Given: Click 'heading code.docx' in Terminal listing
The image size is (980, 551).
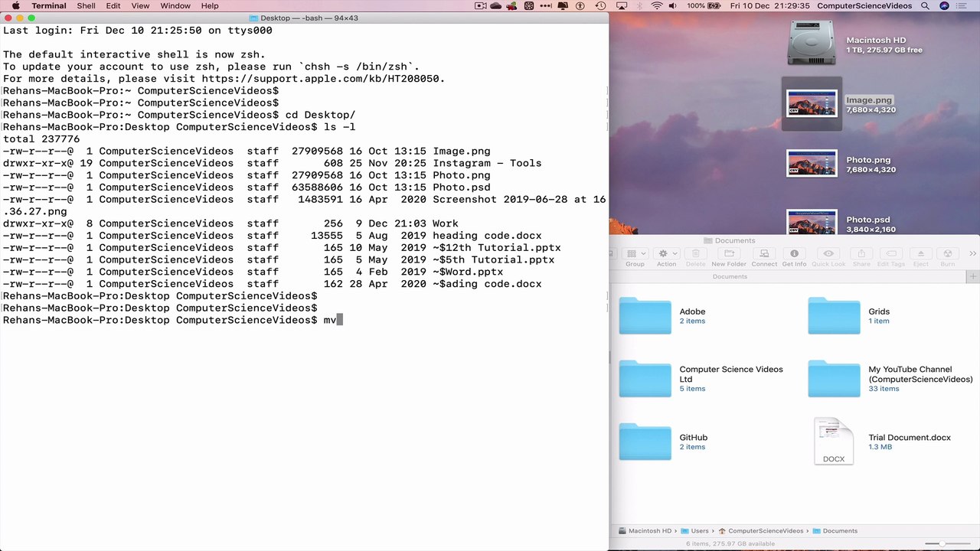Looking at the screenshot, I should click(x=487, y=236).
